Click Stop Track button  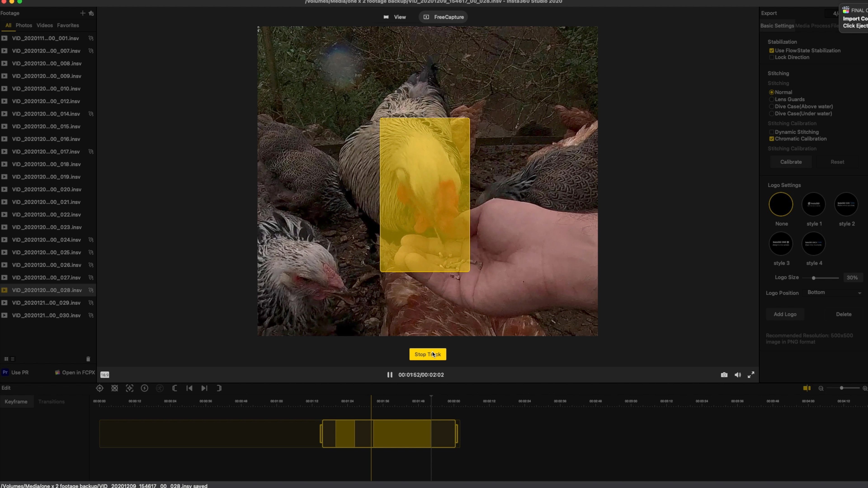(428, 354)
